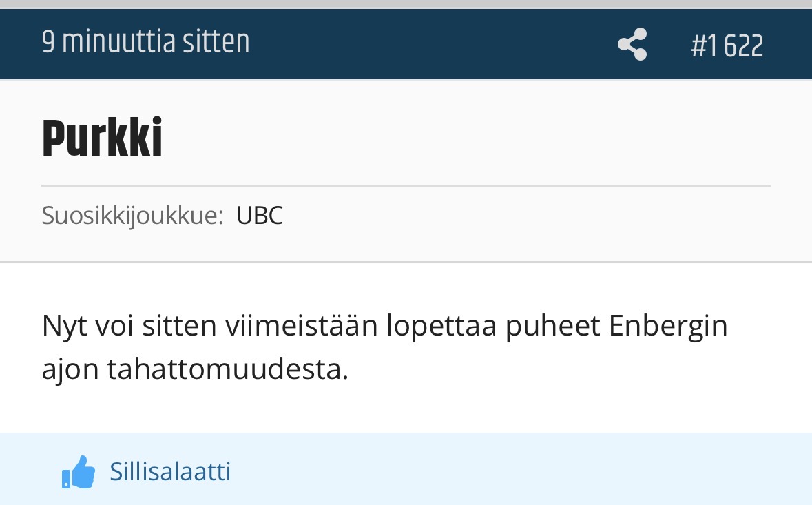The height and width of the screenshot is (505, 812).
Task: Click the horizontal divider below Purkki
Action: pos(406,186)
